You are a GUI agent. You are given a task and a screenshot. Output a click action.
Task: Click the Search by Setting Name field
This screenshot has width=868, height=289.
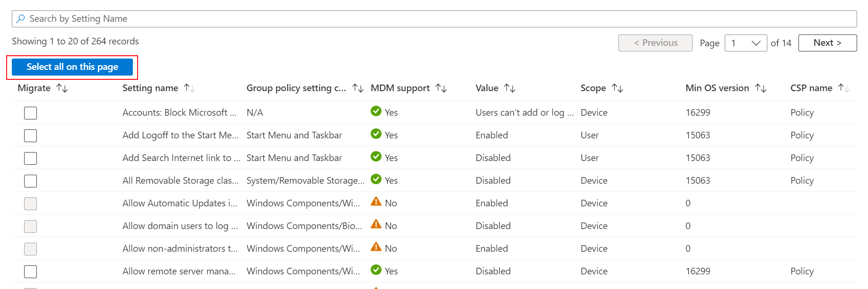[x=434, y=19]
